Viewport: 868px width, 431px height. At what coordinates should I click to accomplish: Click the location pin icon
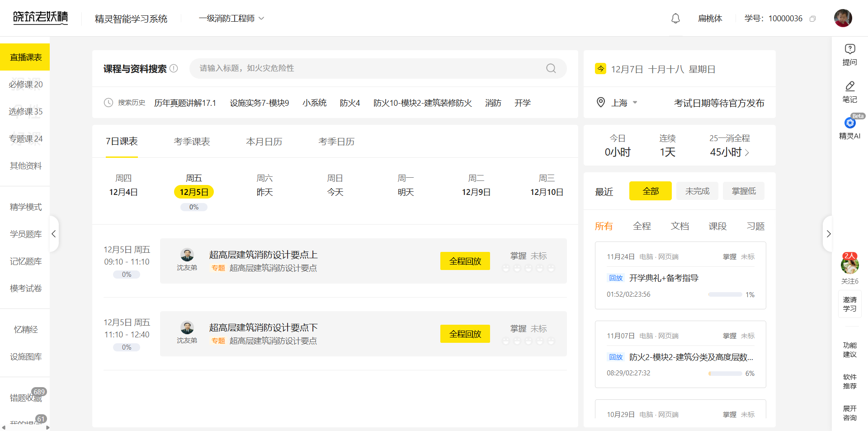601,102
